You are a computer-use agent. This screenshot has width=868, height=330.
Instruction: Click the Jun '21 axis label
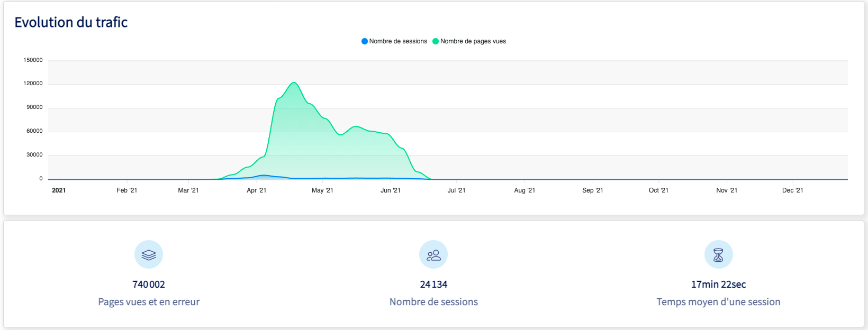click(x=390, y=190)
